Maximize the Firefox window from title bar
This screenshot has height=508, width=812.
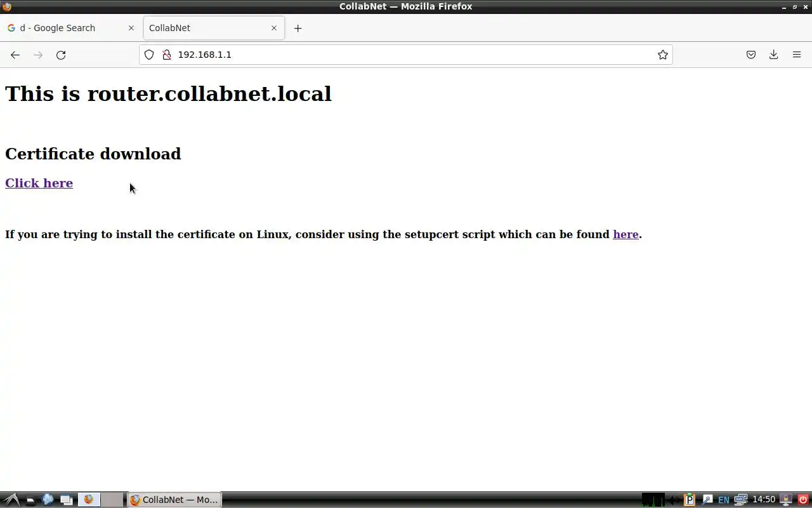(x=795, y=6)
